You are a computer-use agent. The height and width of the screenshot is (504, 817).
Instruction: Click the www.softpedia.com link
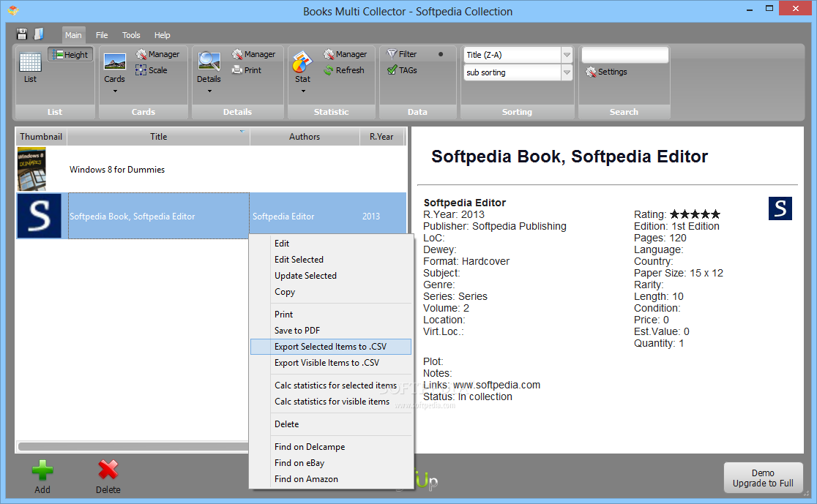coord(496,385)
